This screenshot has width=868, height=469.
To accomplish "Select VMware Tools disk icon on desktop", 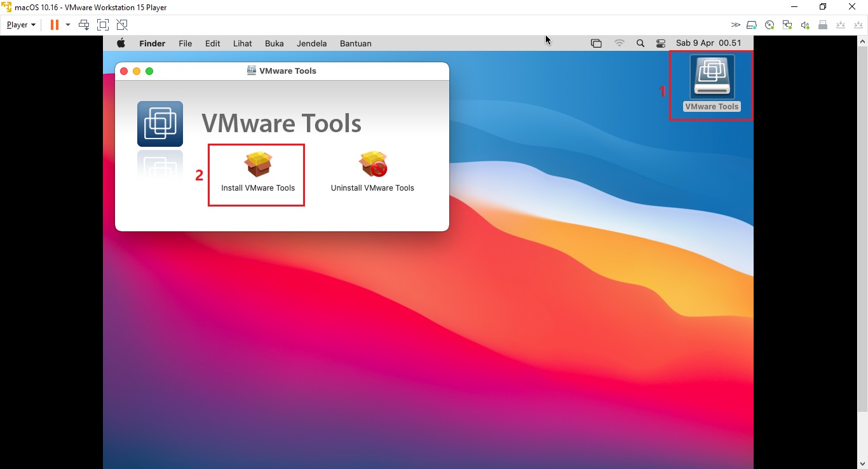I will coord(712,76).
